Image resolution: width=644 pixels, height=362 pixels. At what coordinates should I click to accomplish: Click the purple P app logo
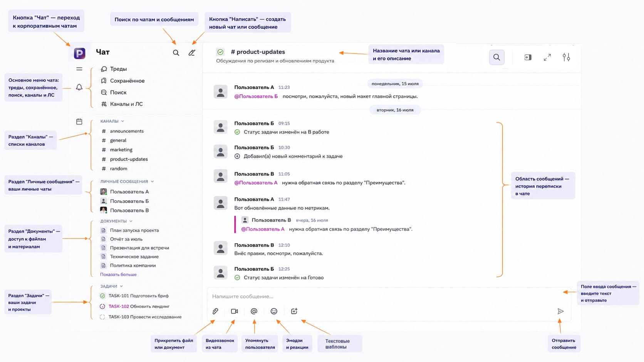tap(79, 53)
